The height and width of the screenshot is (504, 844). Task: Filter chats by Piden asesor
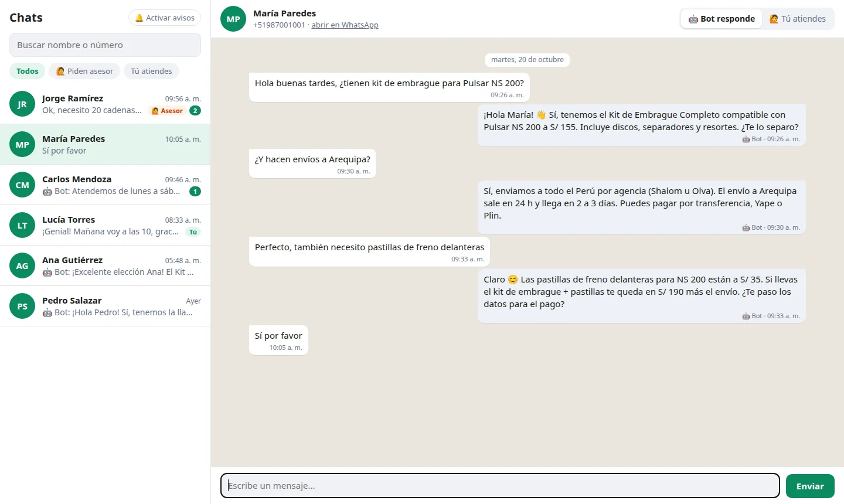[84, 71]
